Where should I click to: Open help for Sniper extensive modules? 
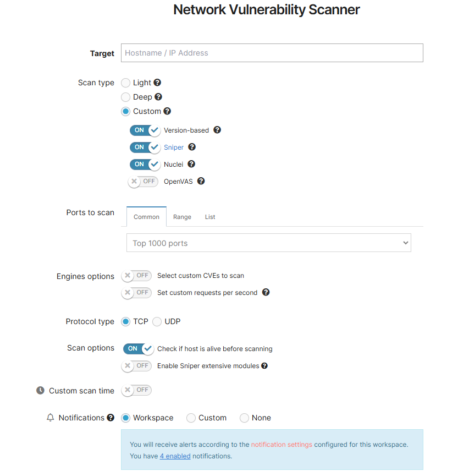[x=264, y=365]
